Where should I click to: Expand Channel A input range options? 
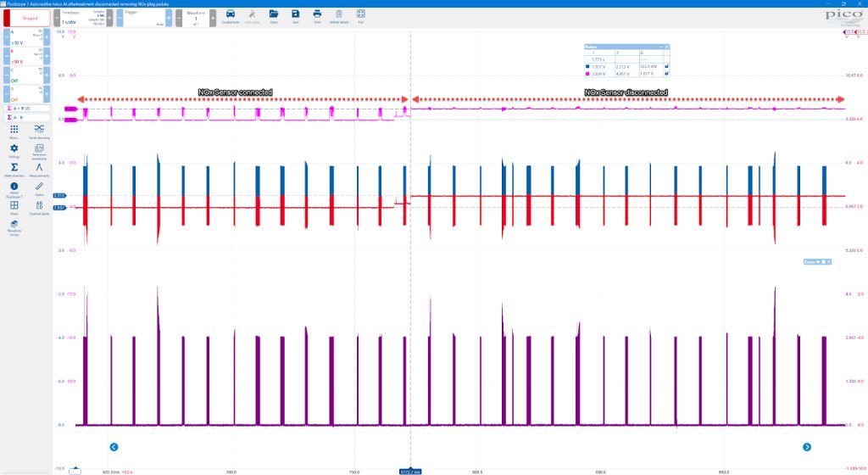(x=26, y=37)
